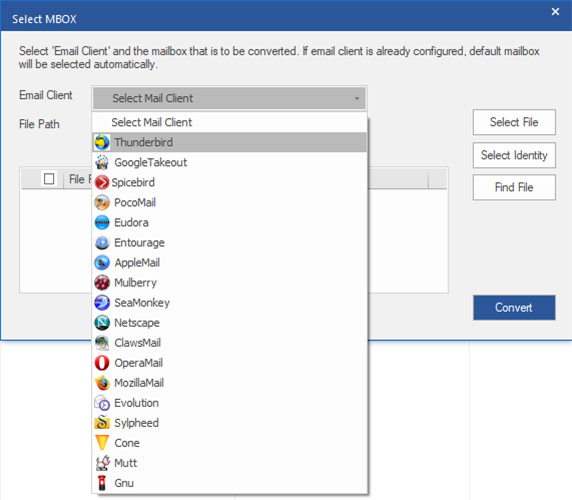The width and height of the screenshot is (572, 500).
Task: Click the Entourage icon
Action: tap(102, 243)
